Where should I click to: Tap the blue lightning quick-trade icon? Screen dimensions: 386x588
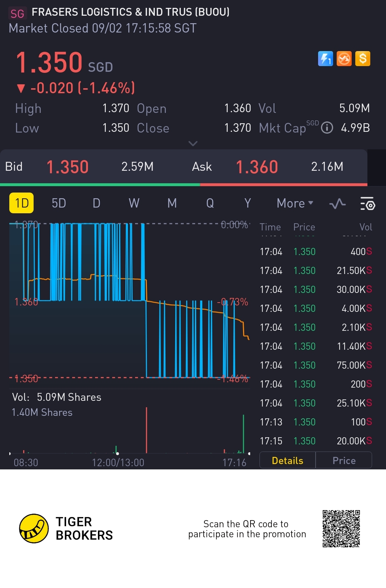(325, 59)
